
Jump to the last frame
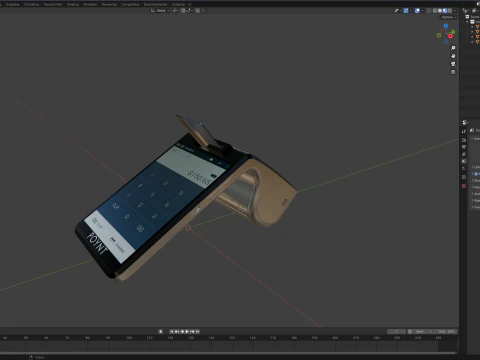click(197, 331)
